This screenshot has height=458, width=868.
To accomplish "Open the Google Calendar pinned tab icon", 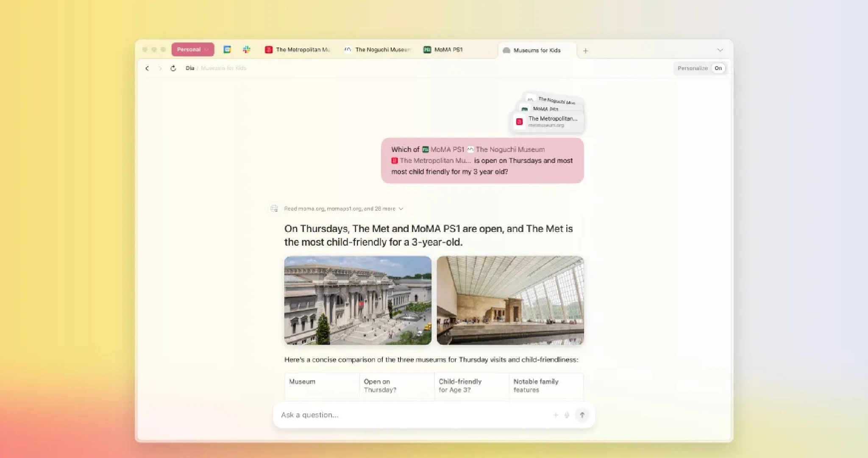I will coord(227,50).
